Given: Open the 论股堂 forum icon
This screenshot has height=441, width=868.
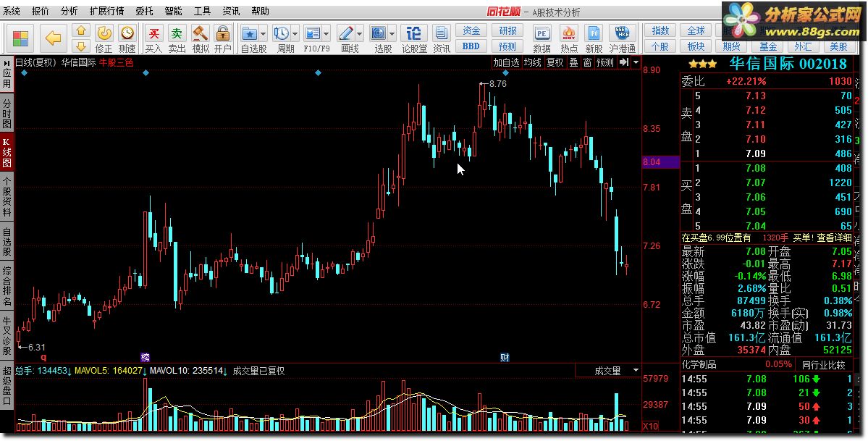Looking at the screenshot, I should pyautogui.click(x=413, y=33).
